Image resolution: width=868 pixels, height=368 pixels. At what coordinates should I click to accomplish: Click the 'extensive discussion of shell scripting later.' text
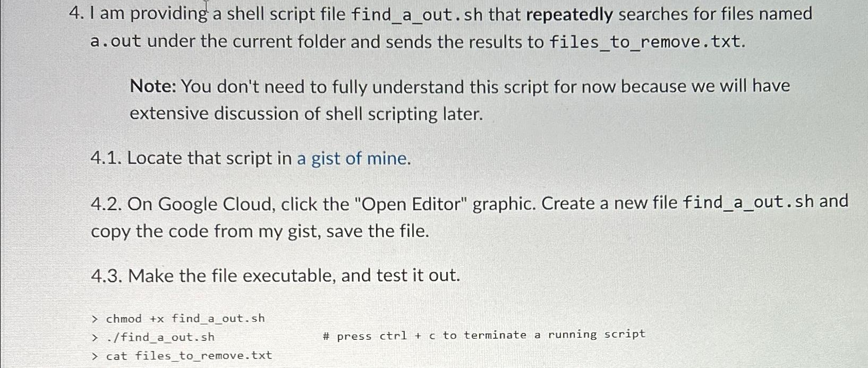pos(307,114)
